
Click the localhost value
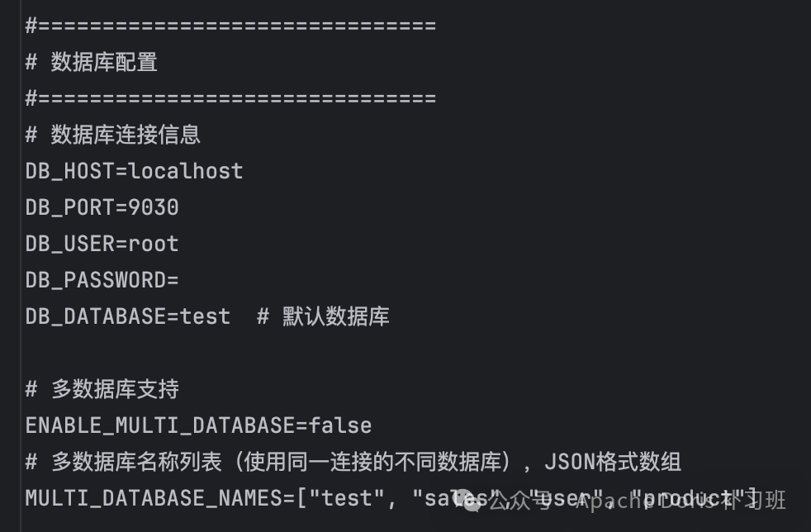coord(186,171)
